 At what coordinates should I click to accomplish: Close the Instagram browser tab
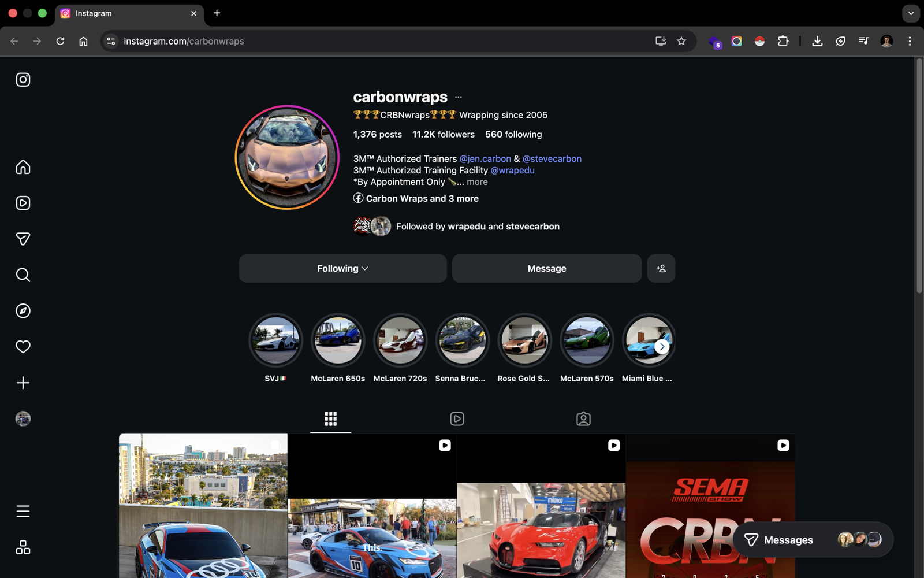click(x=193, y=13)
